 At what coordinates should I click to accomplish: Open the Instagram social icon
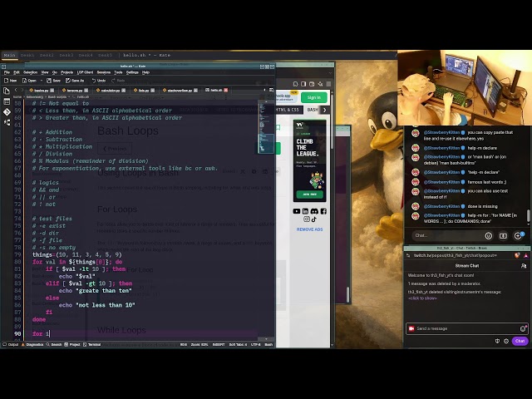click(x=307, y=219)
